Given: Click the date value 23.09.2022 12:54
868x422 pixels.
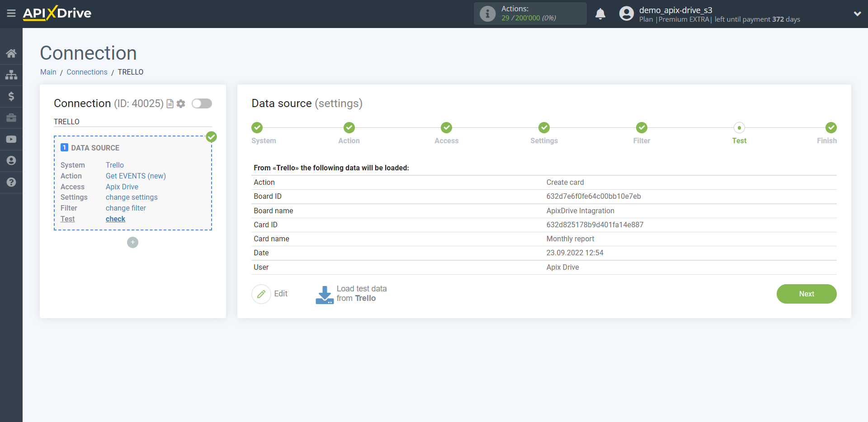Looking at the screenshot, I should (575, 253).
